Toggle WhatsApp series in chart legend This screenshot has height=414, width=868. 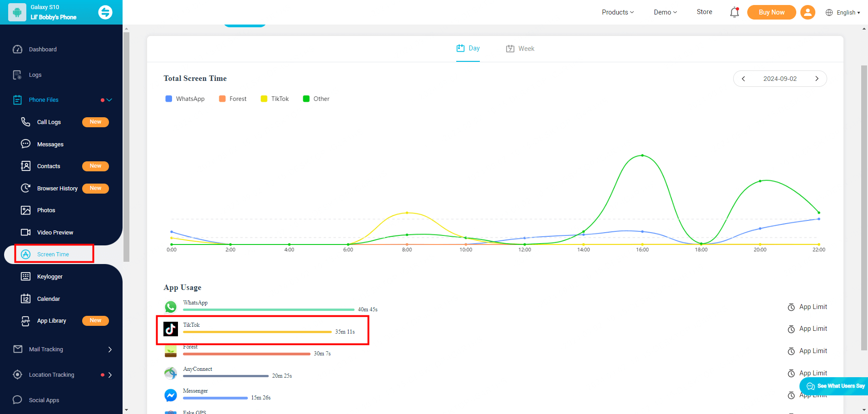(x=185, y=99)
